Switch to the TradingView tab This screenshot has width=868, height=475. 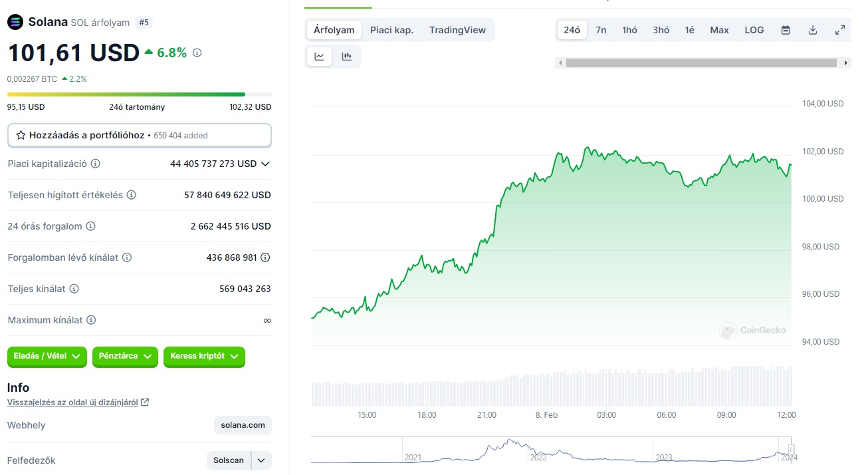[x=457, y=30]
